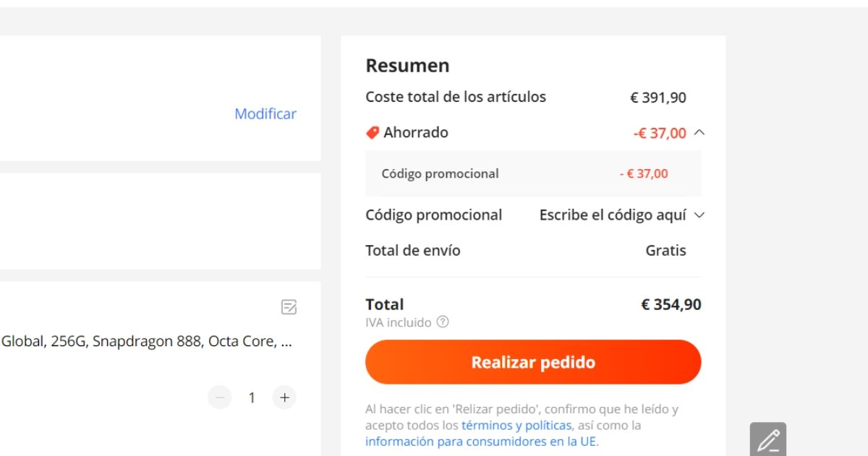This screenshot has width=868, height=456.
Task: Open the términos y políticas link
Action: click(516, 425)
